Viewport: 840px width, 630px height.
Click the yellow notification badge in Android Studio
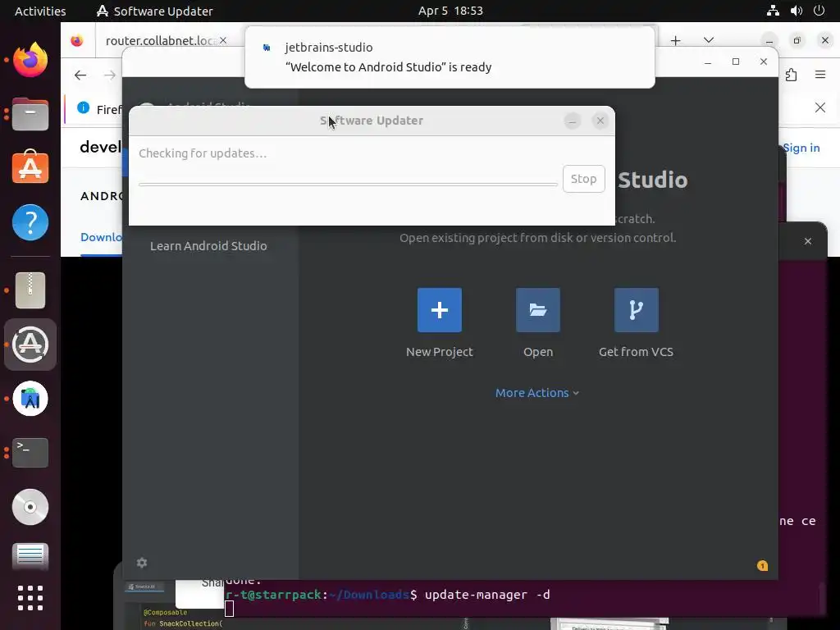point(762,566)
